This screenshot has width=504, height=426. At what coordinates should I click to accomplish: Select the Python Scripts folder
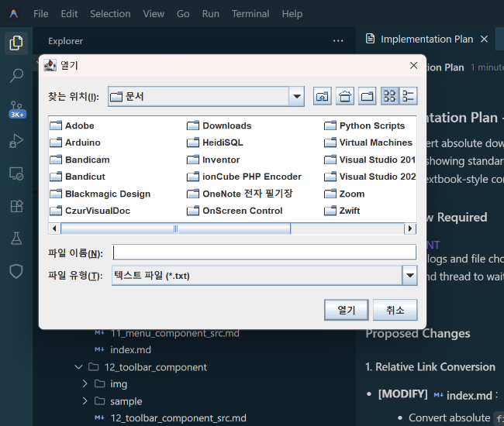click(364, 125)
